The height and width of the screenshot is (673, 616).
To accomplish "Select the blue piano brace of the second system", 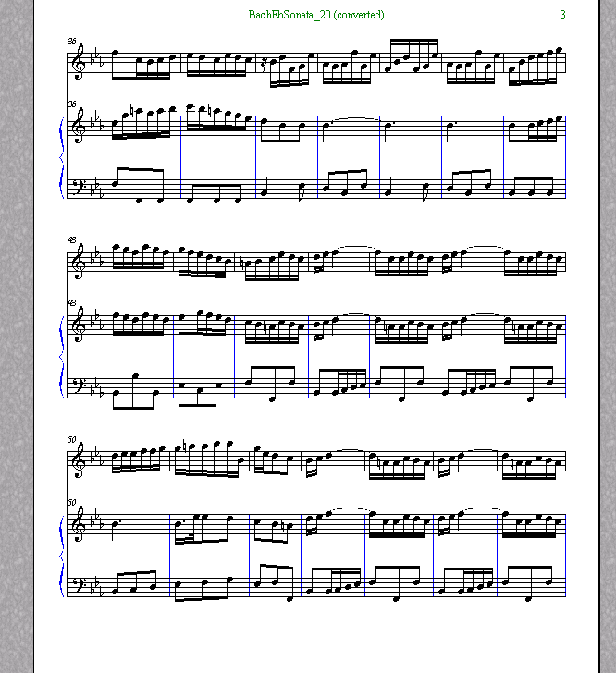I will (61, 357).
